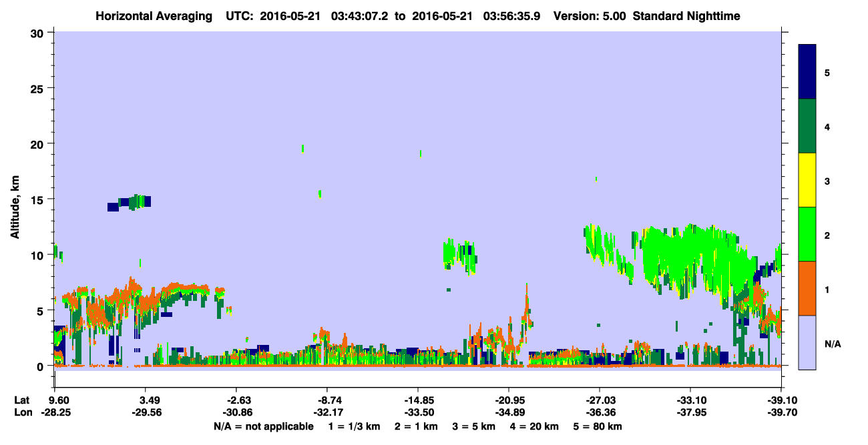868x445 pixels.
Task: Click the altitude tick label '25'
Action: click(x=39, y=88)
